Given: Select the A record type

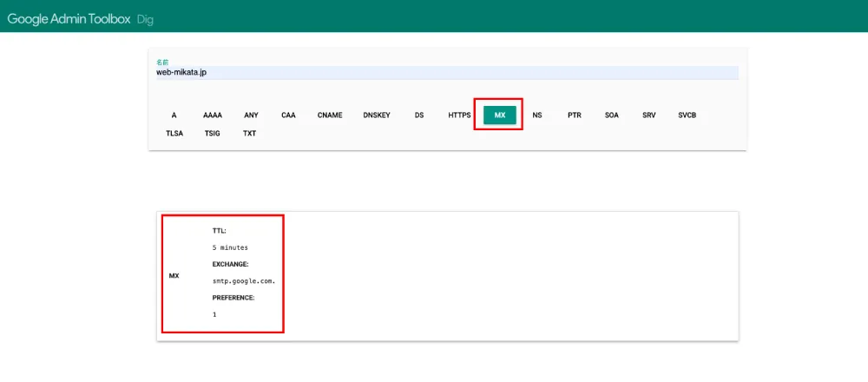Looking at the screenshot, I should click(x=174, y=115).
